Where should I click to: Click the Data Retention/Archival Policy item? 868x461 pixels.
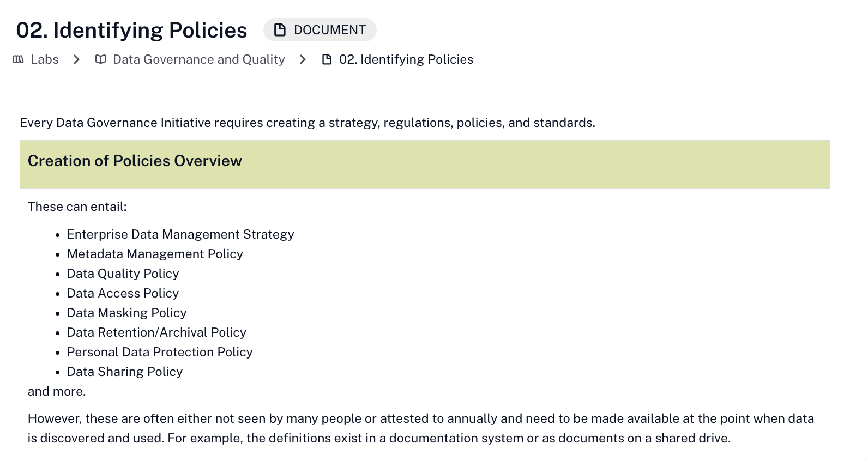[156, 332]
